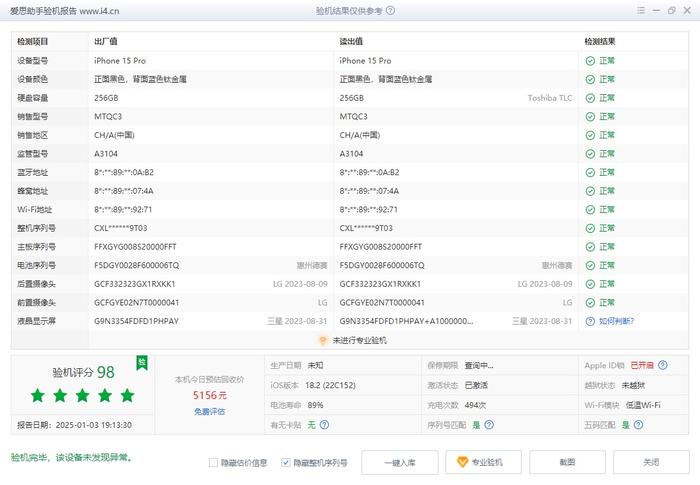Click factory value CH/A(中国)
This screenshot has width=700, height=485.
[114, 135]
